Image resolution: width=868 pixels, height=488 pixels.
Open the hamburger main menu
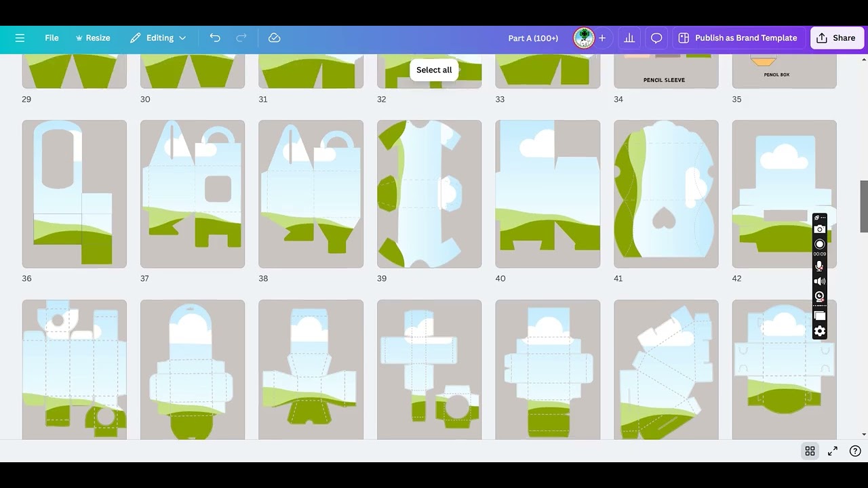tap(20, 38)
